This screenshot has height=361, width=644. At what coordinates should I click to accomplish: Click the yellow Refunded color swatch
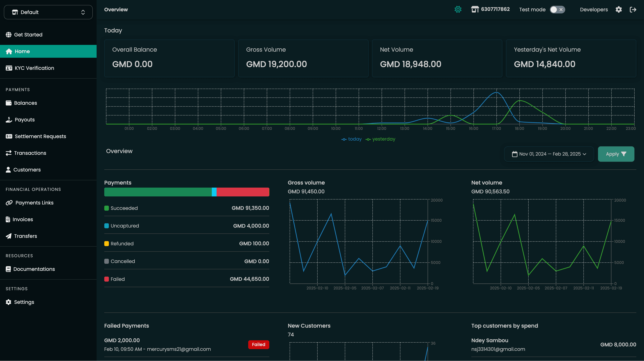point(107,244)
